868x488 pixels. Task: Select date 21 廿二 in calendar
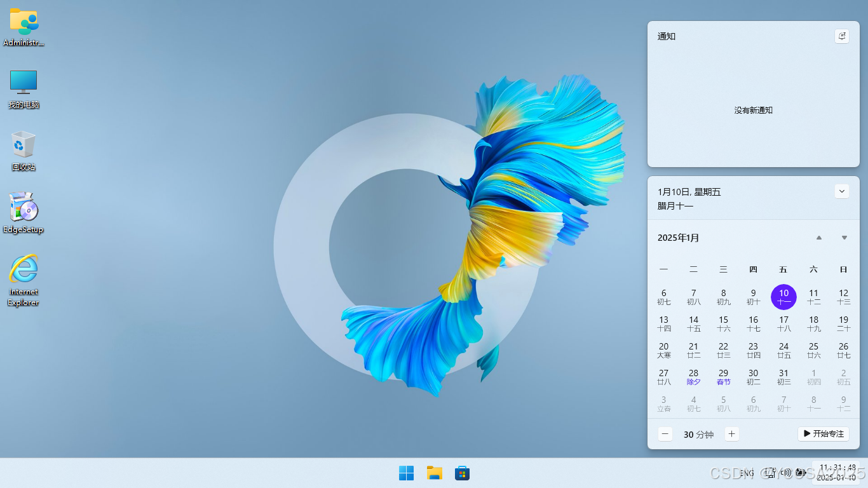693,350
